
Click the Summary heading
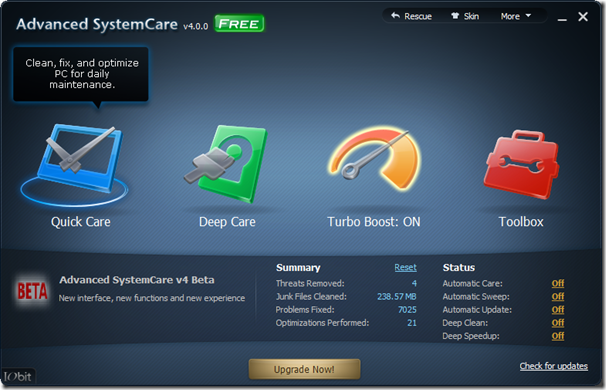tap(298, 267)
